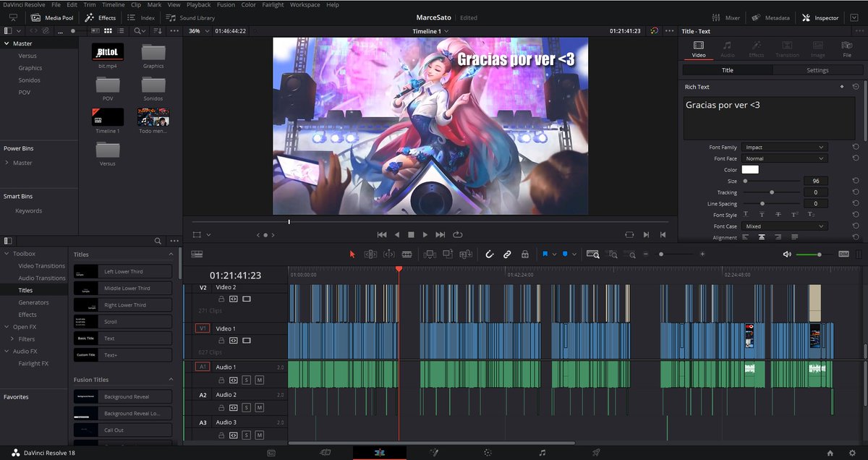Viewport: 868px width, 460px height.
Task: Click the Home project manager icon
Action: pos(830,453)
